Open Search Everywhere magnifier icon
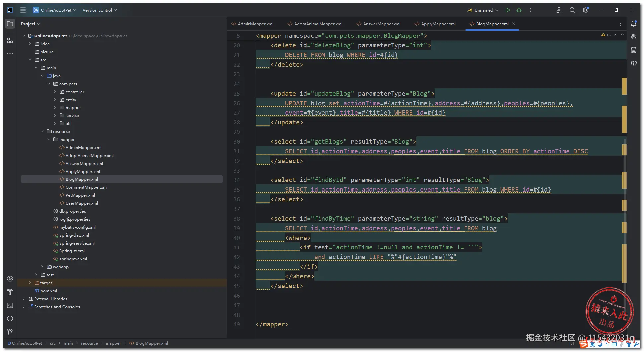644x352 pixels. coord(572,10)
